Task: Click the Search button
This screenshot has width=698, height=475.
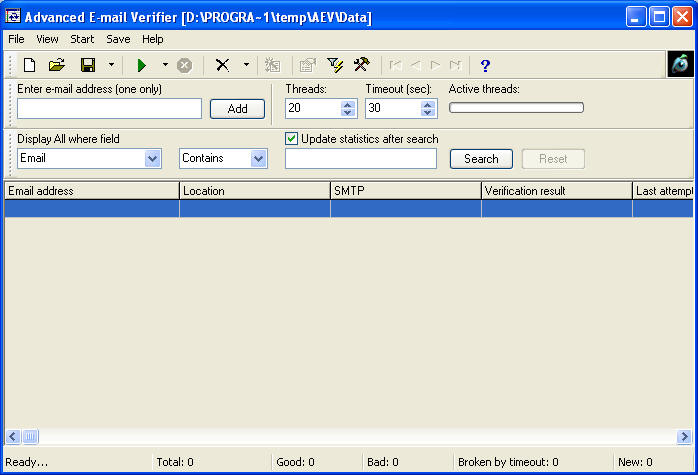Action: click(481, 159)
